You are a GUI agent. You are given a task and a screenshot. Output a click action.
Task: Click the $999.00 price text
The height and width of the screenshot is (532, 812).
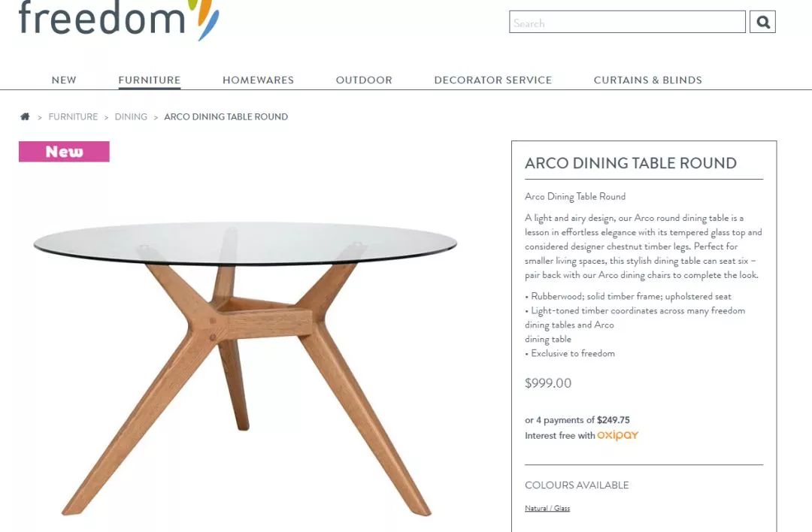(x=548, y=383)
